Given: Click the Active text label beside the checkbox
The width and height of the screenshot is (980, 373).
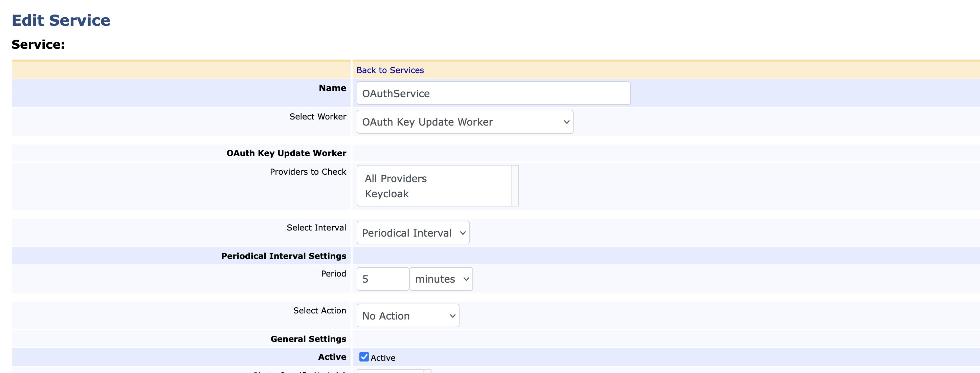Looking at the screenshot, I should 383,358.
